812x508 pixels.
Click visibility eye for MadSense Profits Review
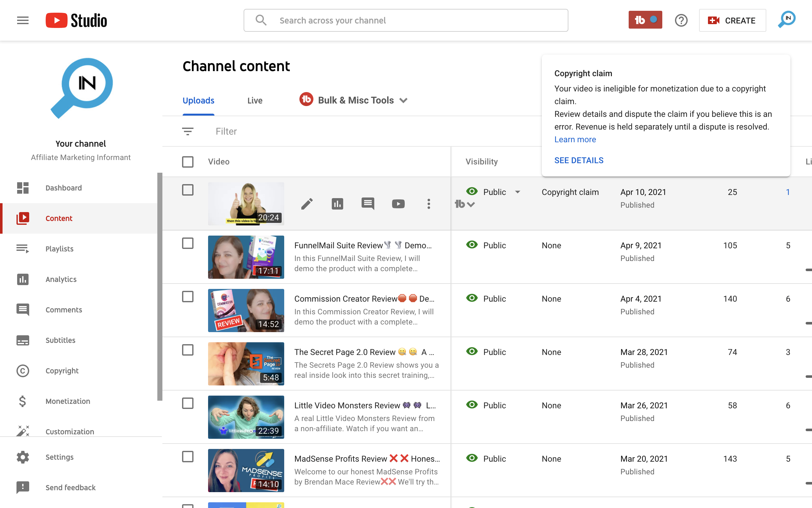pos(472,458)
